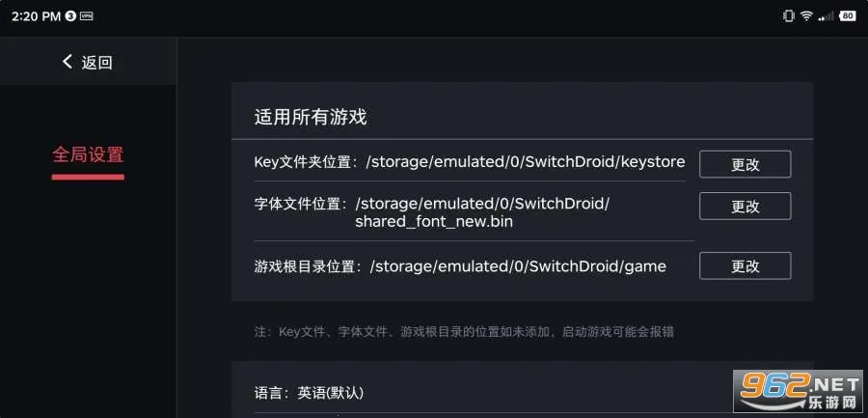Change the Key folder location
Viewport: 868px width, 418px height.
(x=745, y=164)
